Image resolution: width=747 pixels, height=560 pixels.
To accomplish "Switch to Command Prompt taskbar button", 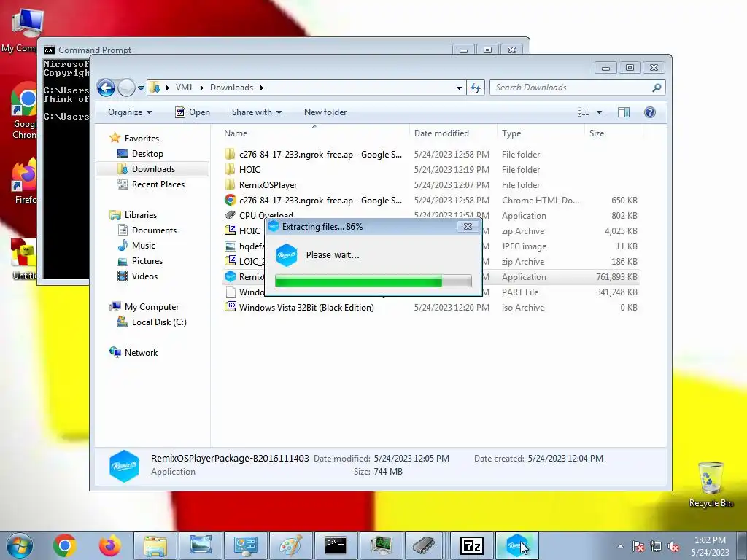I will [336, 545].
